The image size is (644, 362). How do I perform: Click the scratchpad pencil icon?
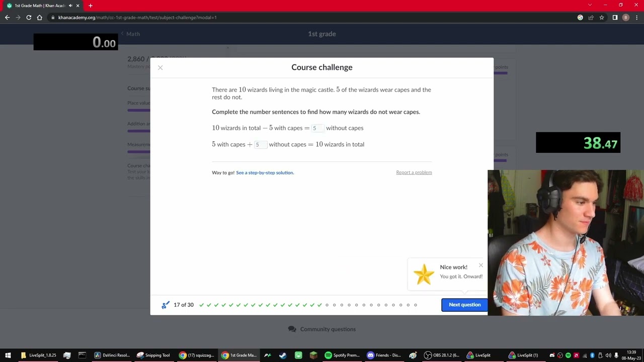[x=166, y=305]
